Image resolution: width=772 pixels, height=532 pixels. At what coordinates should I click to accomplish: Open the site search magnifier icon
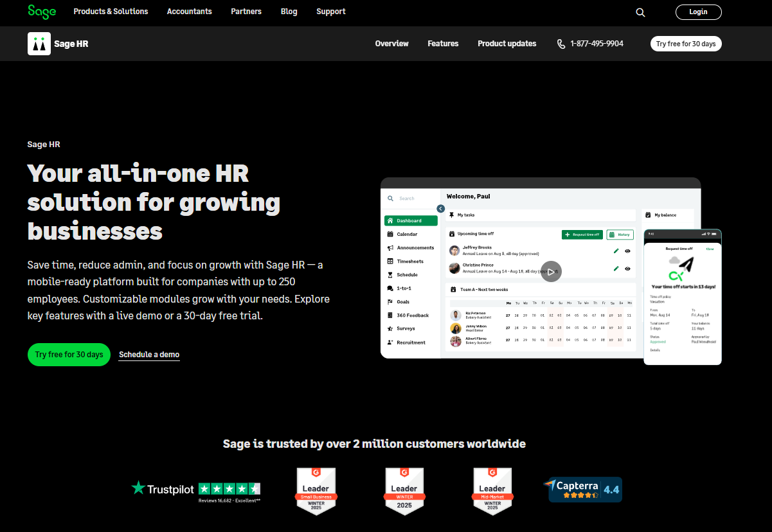point(640,12)
